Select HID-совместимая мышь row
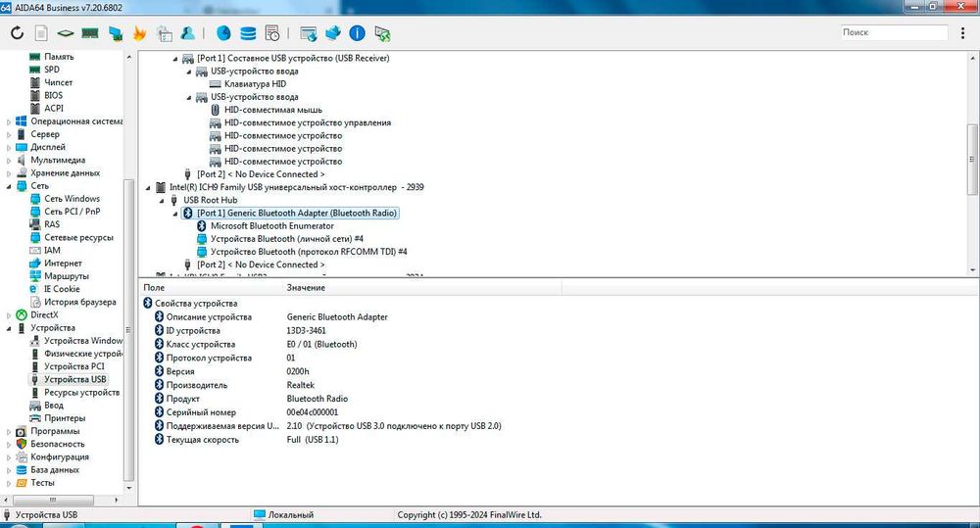980x528 pixels. coord(273,110)
